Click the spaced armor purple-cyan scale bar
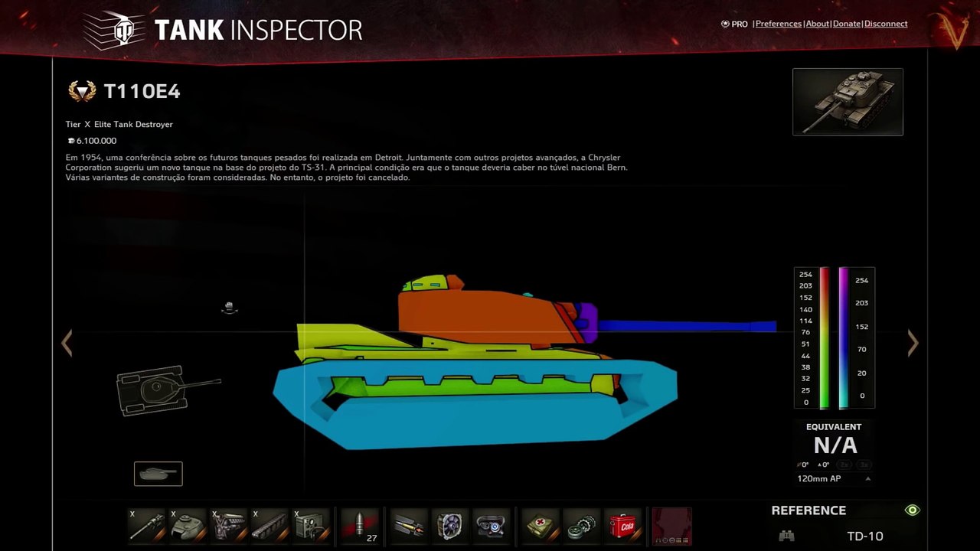The image size is (980, 551). pos(843,338)
